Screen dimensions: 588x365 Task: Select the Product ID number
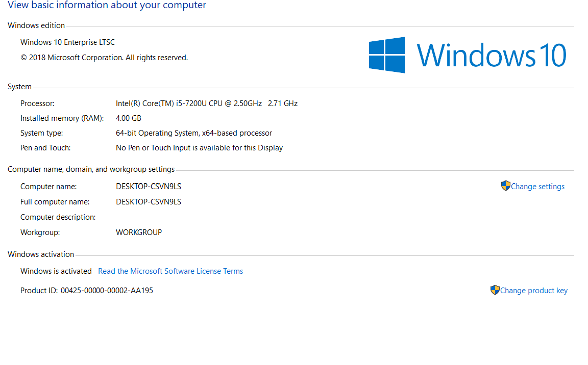pos(107,291)
